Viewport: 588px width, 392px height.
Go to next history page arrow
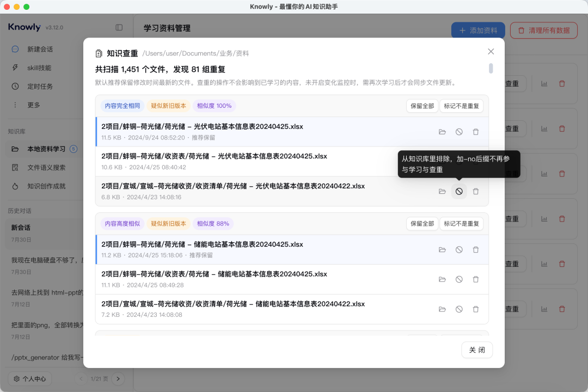click(x=118, y=379)
